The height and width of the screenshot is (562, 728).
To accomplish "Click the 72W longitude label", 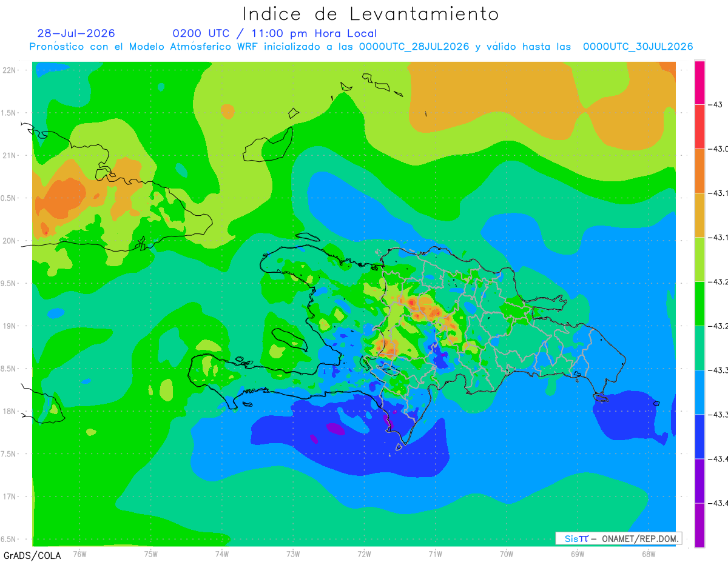I will (x=364, y=554).
